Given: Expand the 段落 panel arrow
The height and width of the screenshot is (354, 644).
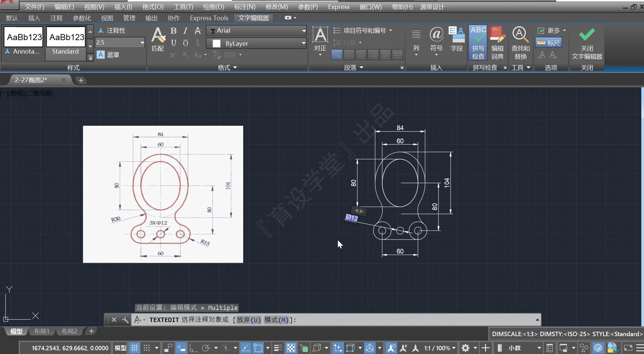Looking at the screenshot, I should pyautogui.click(x=361, y=68).
